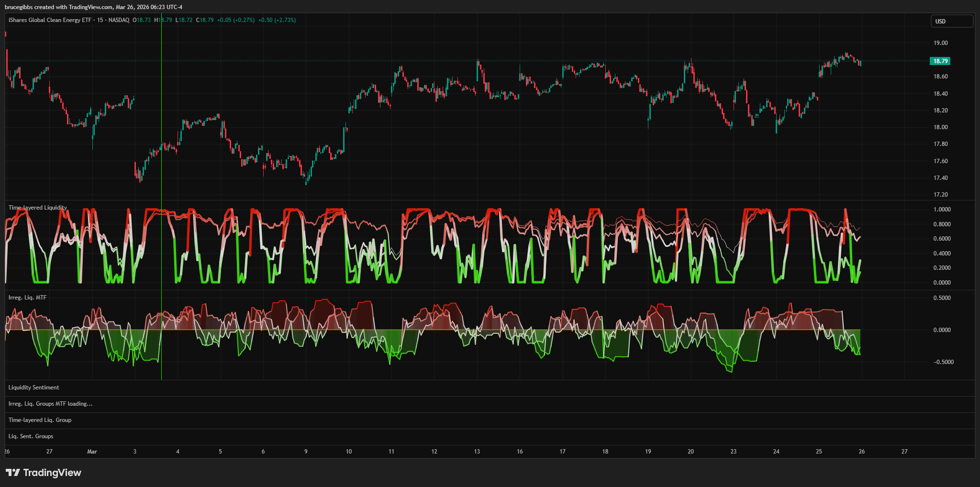Click the +0.50 (+2.73%) change value
Screen dimensions: 980x487
coord(277,20)
